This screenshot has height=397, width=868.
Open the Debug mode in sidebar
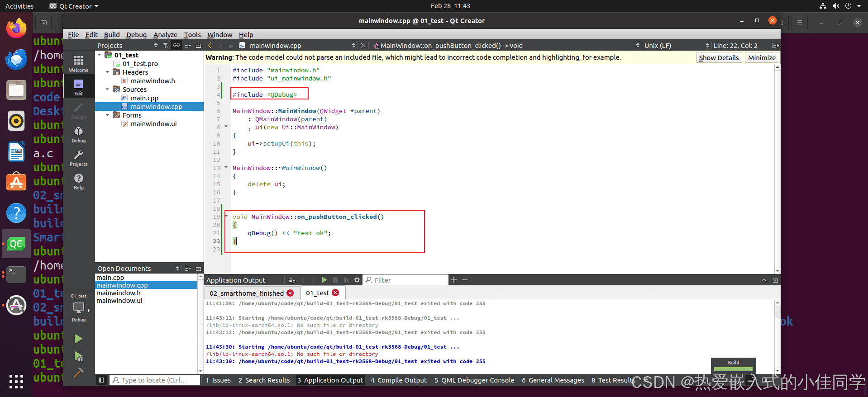78,134
